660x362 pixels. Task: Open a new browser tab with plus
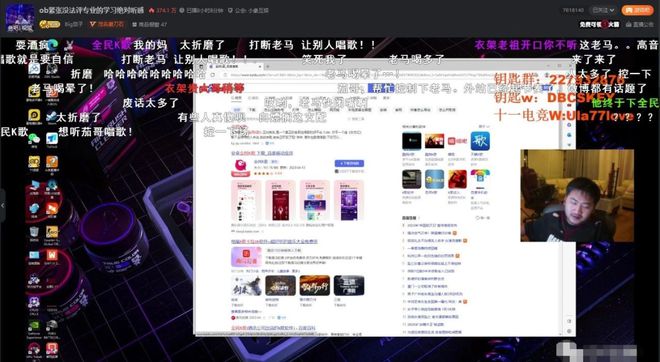pyautogui.click(x=268, y=67)
